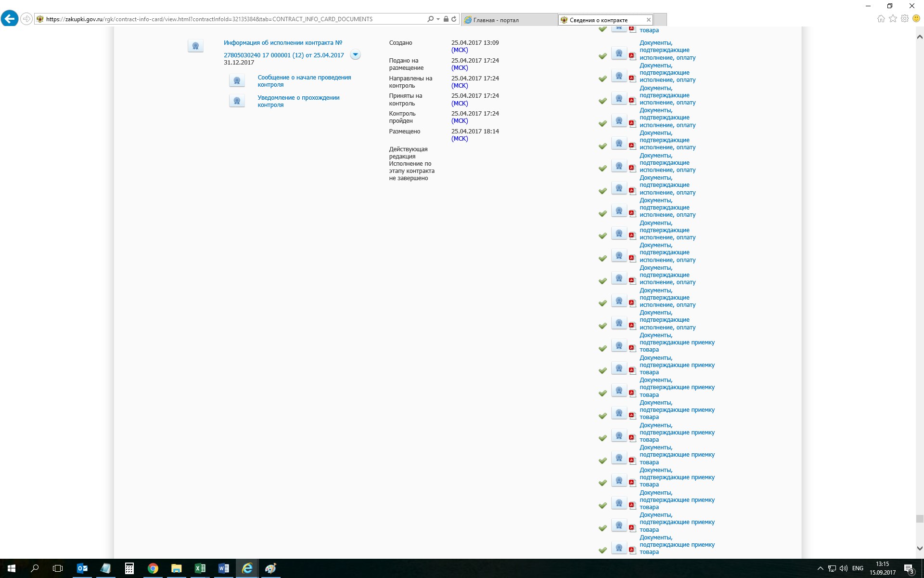The width and height of the screenshot is (924, 578).
Task: Open link 'Информация об исполнении контракта №'
Action: (x=283, y=43)
